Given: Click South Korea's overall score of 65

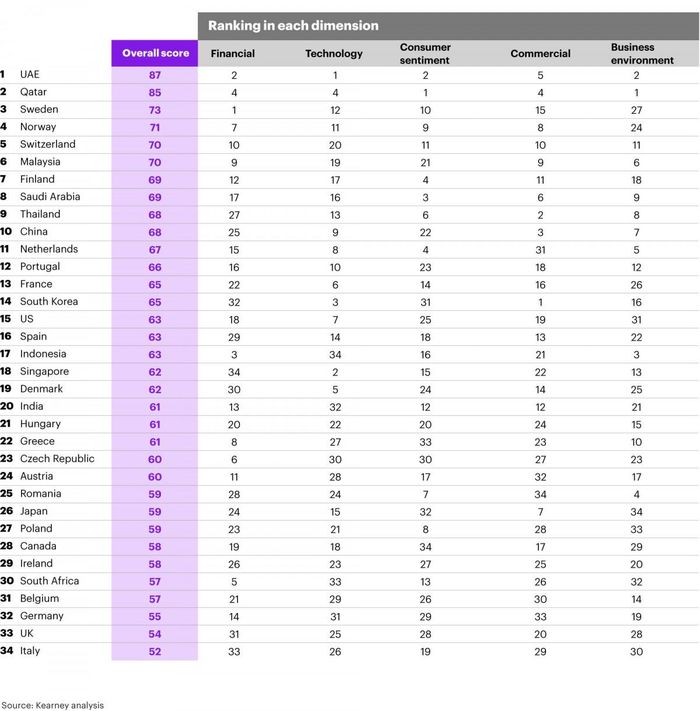Looking at the screenshot, I should point(155,302).
